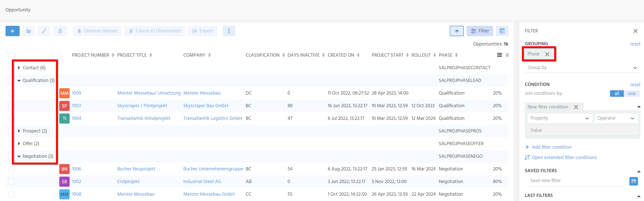Open the table column menu icon
This screenshot has height=201, width=644.
point(499,55)
